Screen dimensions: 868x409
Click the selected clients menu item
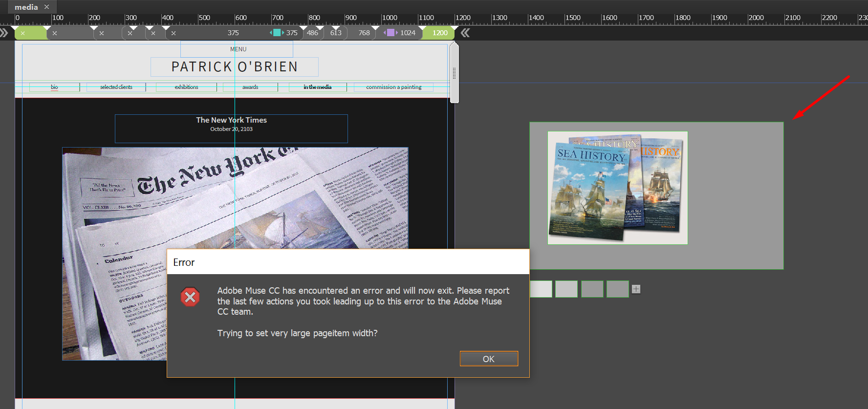coord(116,87)
